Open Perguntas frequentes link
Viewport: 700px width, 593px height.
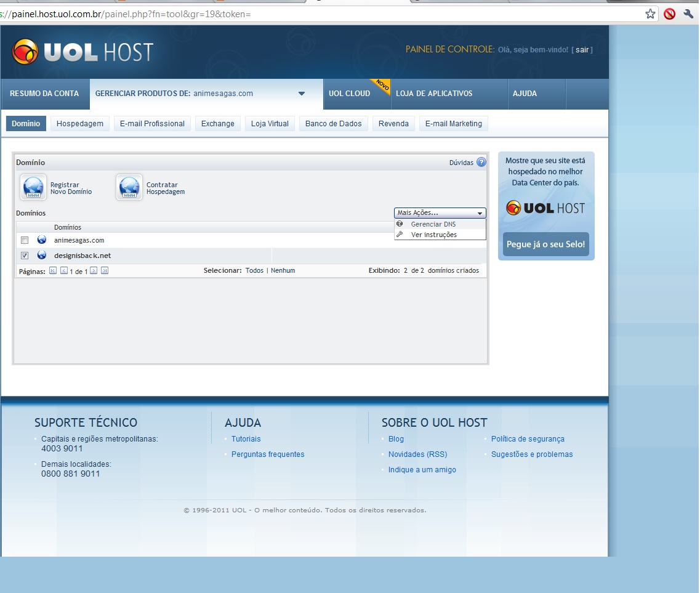[268, 454]
